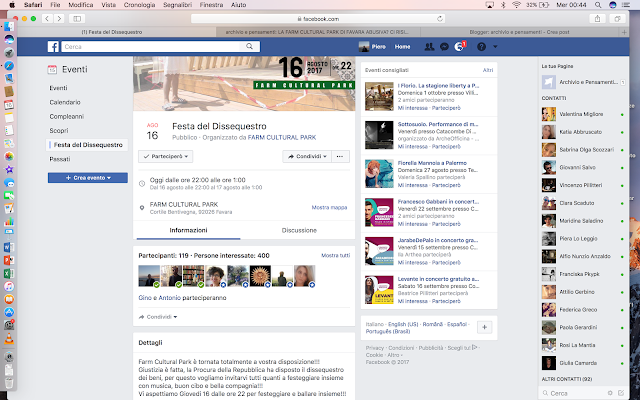
Task: Launch VLC from the Dock
Action: tap(9, 338)
